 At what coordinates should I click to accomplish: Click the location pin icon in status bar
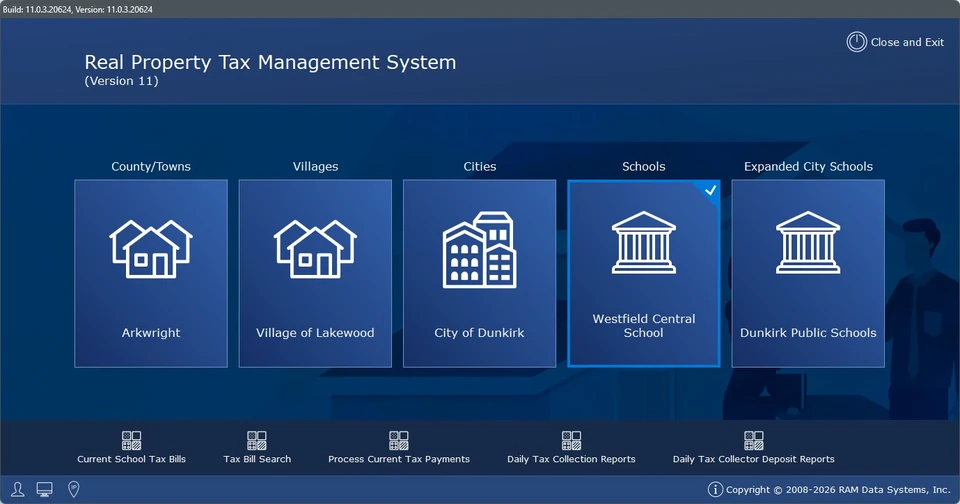73,489
